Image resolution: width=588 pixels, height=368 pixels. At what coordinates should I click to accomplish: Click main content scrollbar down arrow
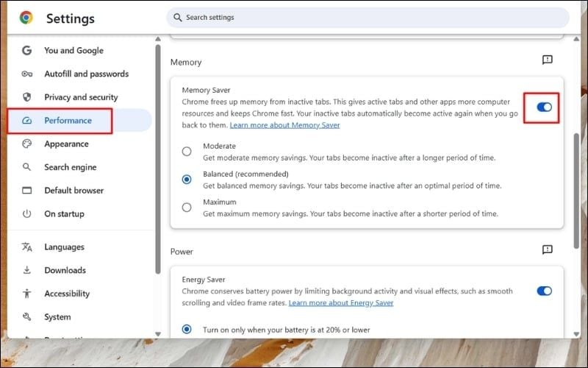tap(576, 334)
